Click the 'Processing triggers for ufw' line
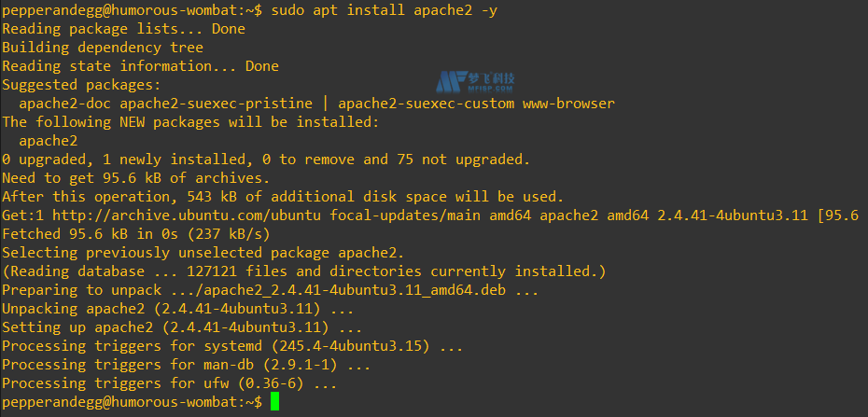 point(170,382)
